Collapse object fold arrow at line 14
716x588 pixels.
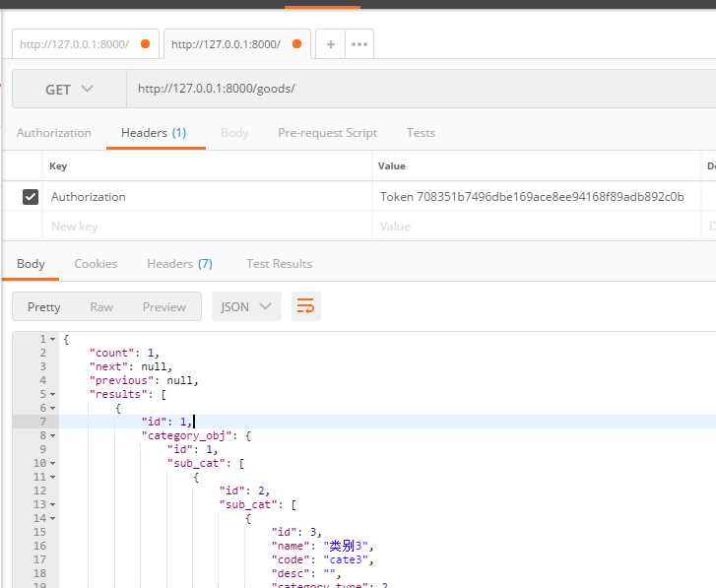tap(52, 518)
